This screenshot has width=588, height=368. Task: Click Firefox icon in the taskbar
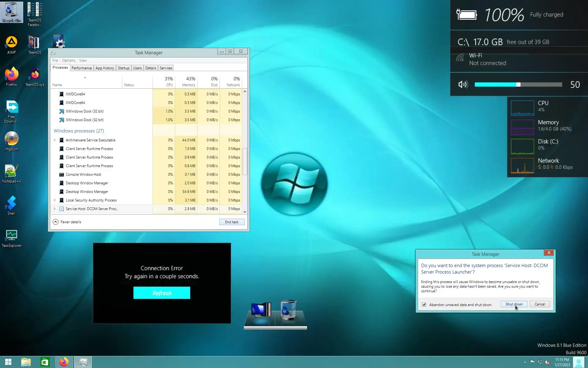64,362
